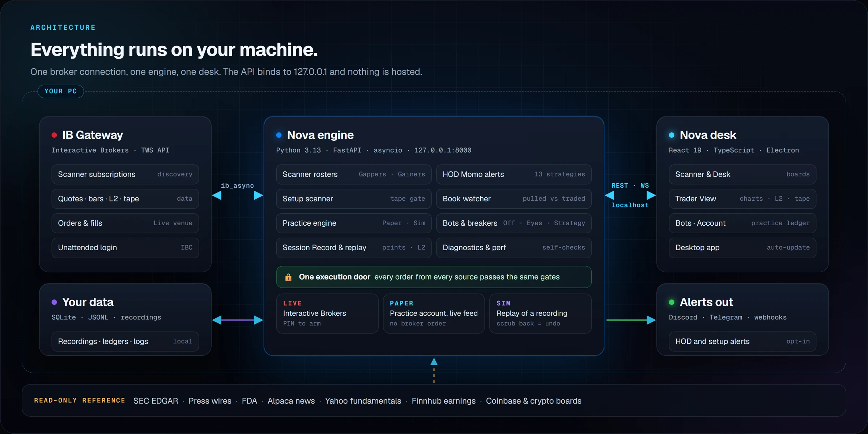The image size is (868, 434).
Task: Select the Quotes · bars · L2 · tape row
Action: tap(125, 199)
